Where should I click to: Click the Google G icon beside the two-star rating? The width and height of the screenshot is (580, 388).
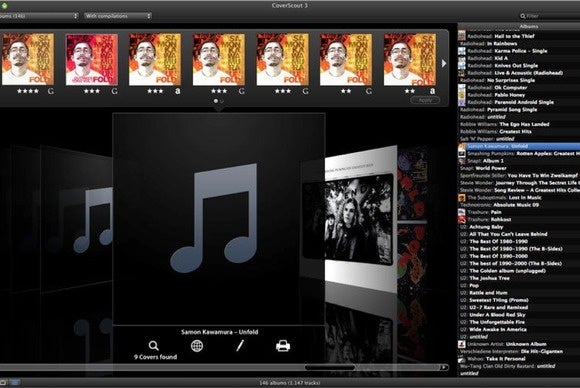(x=369, y=91)
